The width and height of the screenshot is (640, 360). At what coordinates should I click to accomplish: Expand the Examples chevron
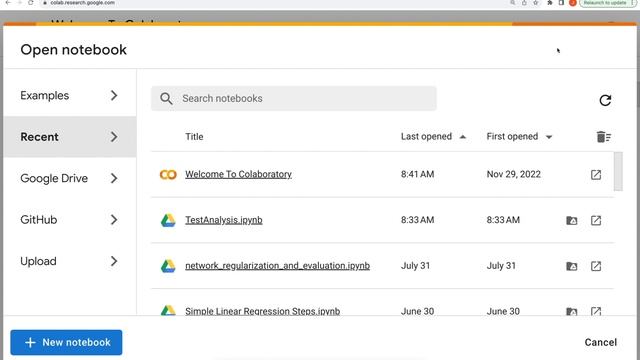114,96
